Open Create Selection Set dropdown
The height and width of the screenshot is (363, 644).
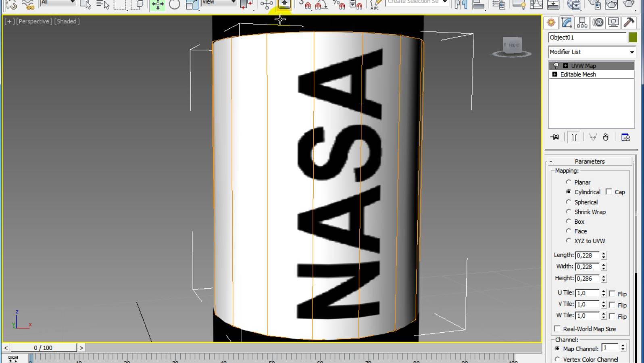[x=417, y=2]
